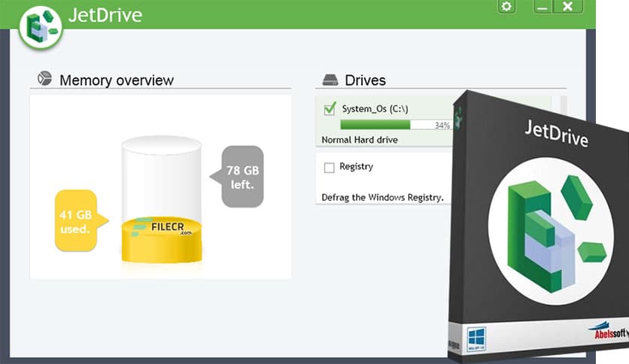Viewport: 629px width, 364px height.
Task: Click the pie chart icon beside Memory overview
Action: [x=45, y=79]
